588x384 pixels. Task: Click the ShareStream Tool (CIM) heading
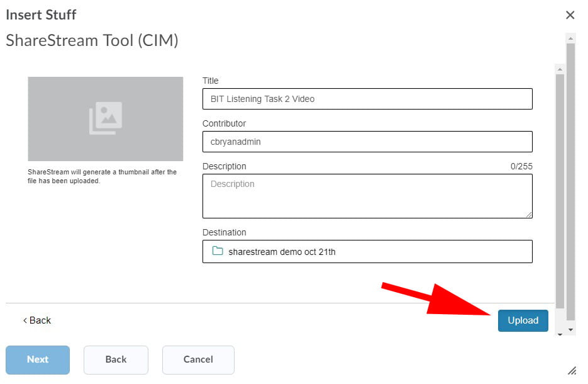click(92, 40)
